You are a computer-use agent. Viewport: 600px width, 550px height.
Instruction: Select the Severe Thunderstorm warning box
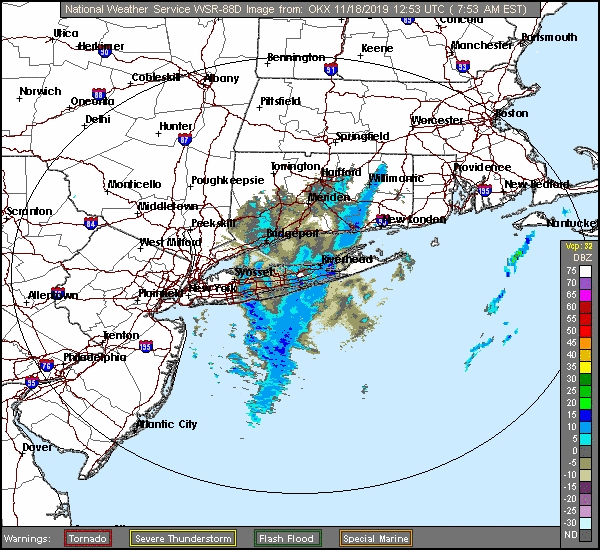pyautogui.click(x=182, y=538)
